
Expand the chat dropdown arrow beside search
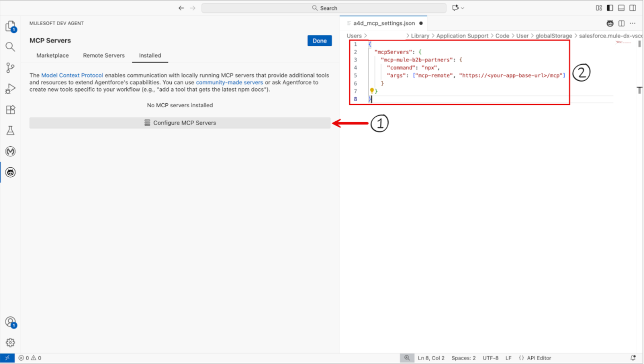[462, 8]
